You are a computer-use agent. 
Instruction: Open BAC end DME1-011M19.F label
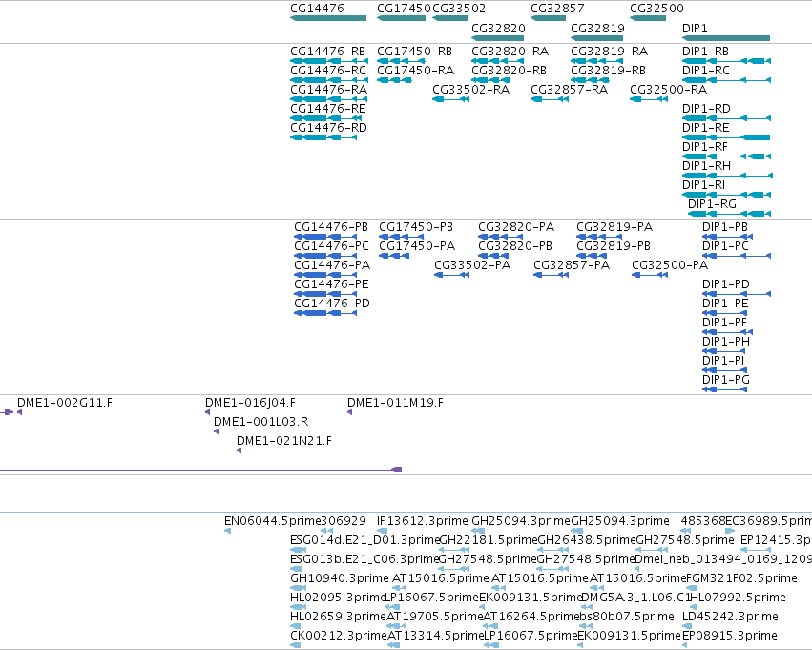[395, 403]
